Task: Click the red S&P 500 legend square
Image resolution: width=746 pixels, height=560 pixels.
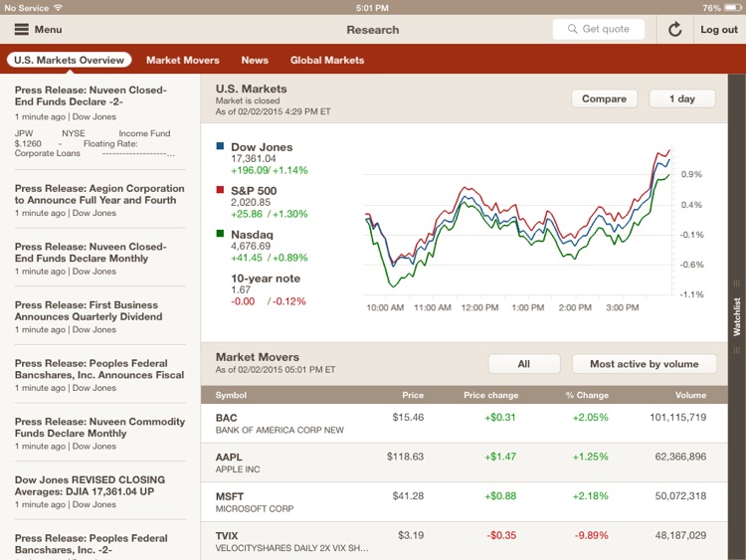Action: point(220,190)
